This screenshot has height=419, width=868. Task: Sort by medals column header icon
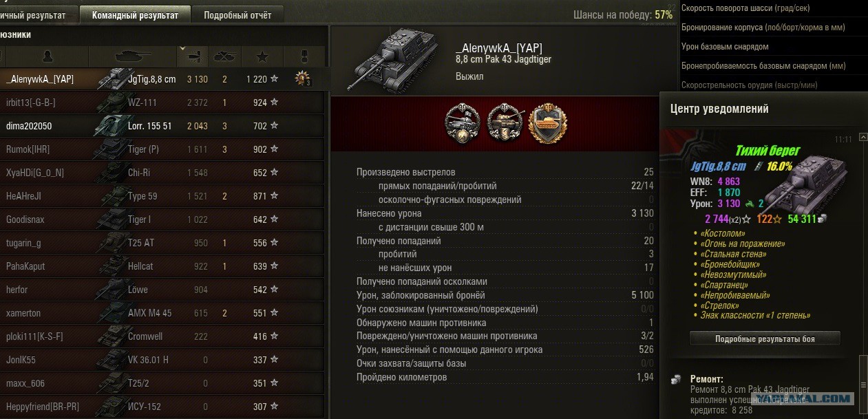pyautogui.click(x=304, y=56)
